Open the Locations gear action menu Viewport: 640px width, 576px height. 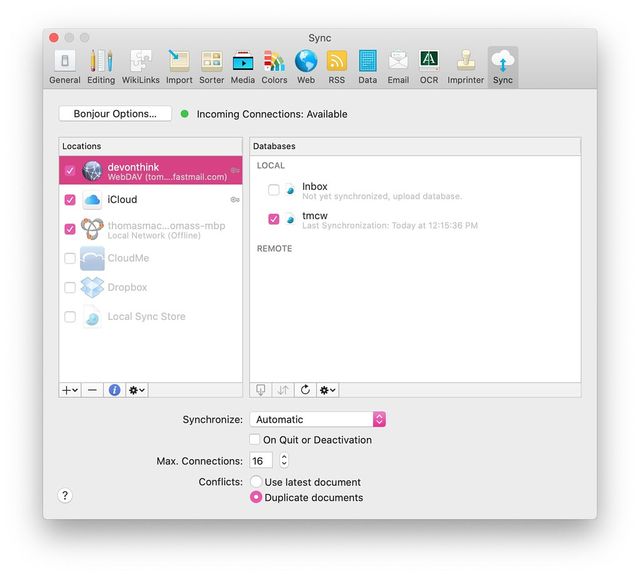coord(137,390)
